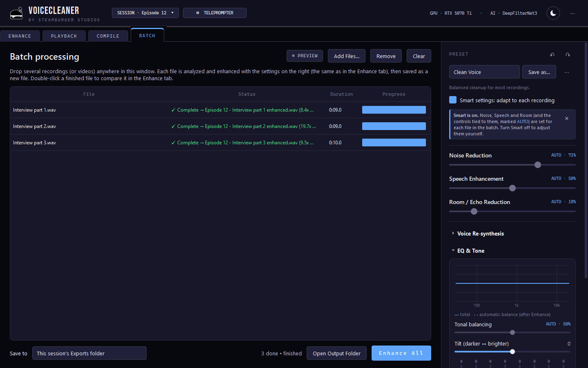Click the Preview button
This screenshot has width=588, height=368.
tap(305, 56)
